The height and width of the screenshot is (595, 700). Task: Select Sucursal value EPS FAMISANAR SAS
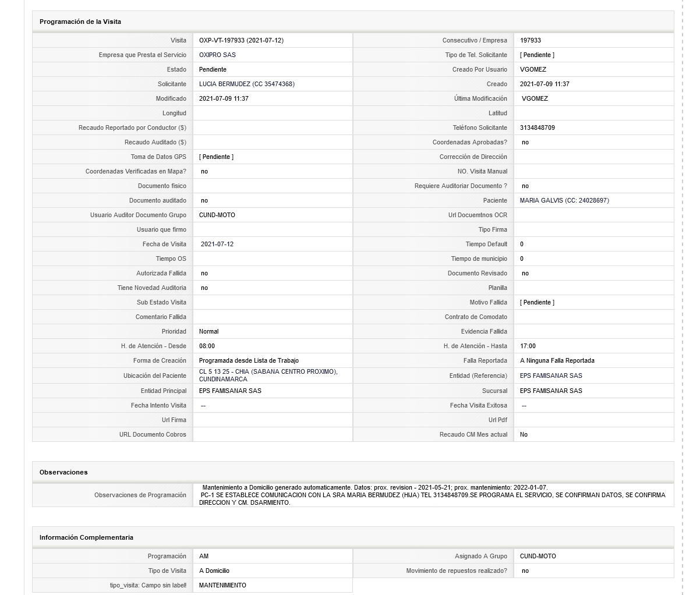point(551,391)
